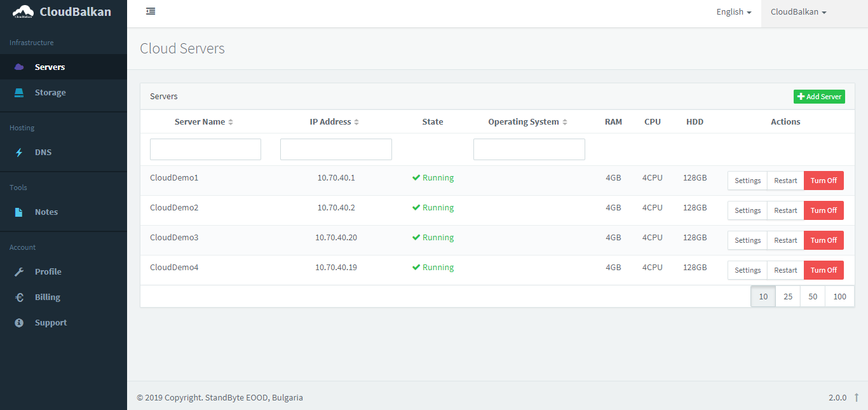Open Profile in the sidebar
868x410 pixels.
pos(64,272)
